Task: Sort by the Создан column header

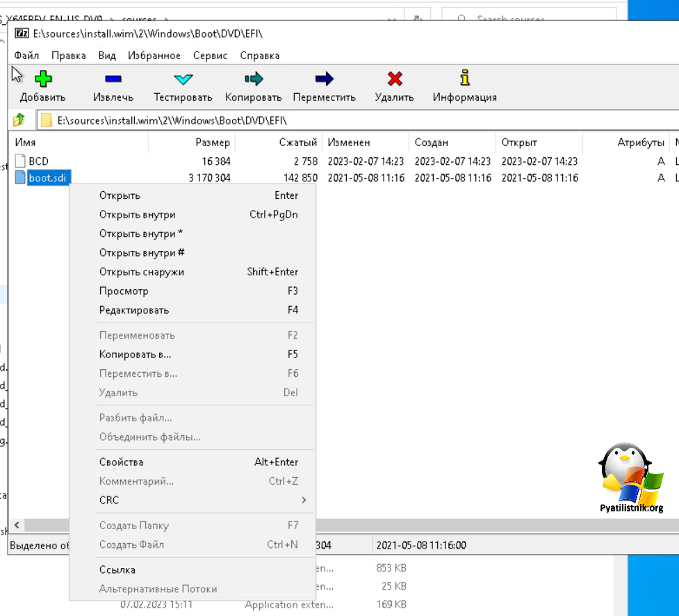Action: [452, 142]
